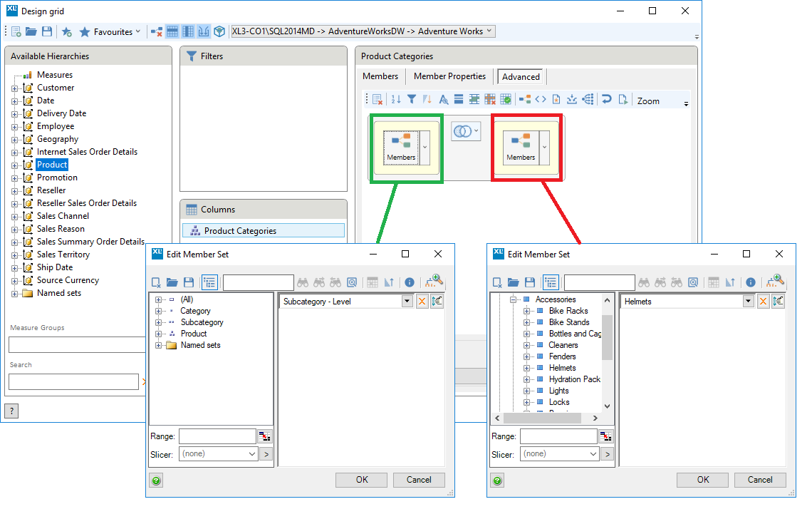Select the filter icon on the Advanced toolbar
Image resolution: width=812 pixels, height=524 pixels.
412,99
